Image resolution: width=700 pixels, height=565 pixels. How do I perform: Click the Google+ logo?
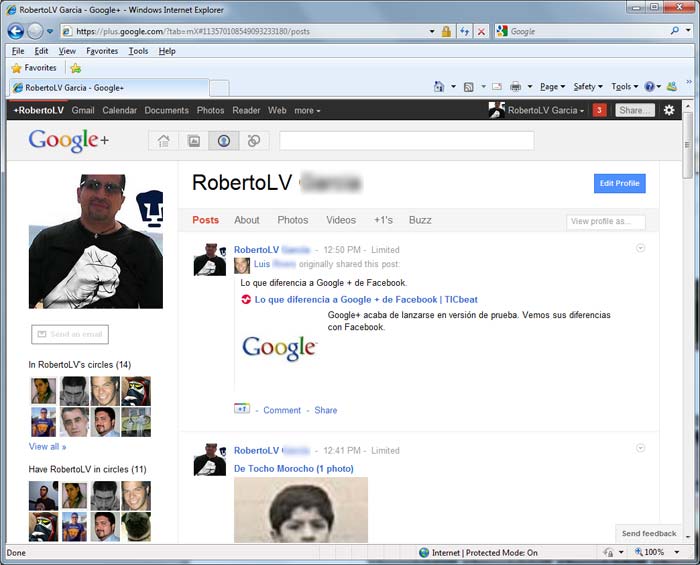click(x=68, y=140)
